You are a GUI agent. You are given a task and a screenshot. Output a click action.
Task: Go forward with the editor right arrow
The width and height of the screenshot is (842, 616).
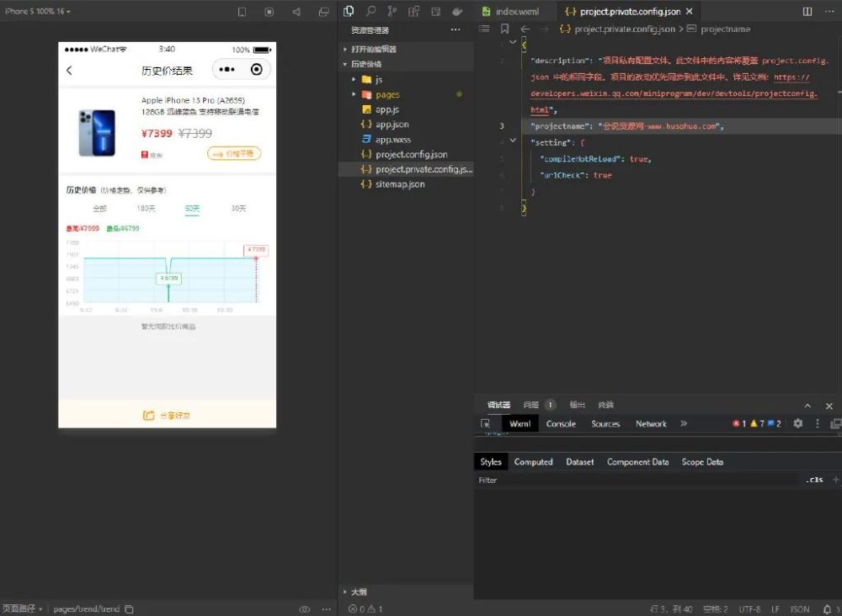pyautogui.click(x=545, y=29)
